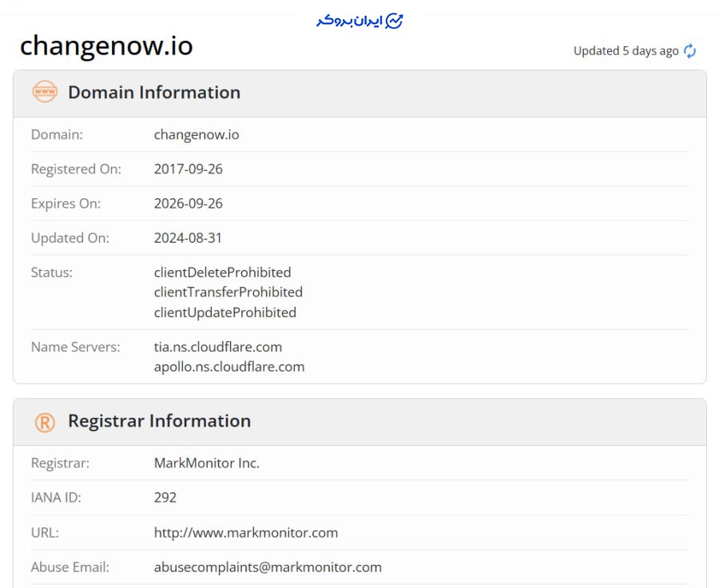The image size is (719, 588).
Task: Select the registration date 2017-09-26
Action: pos(189,169)
